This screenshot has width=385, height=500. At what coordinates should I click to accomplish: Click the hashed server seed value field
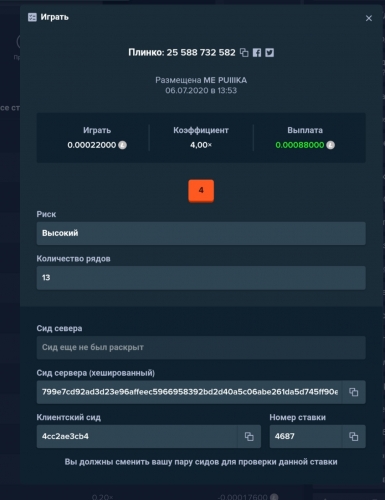[189, 392]
